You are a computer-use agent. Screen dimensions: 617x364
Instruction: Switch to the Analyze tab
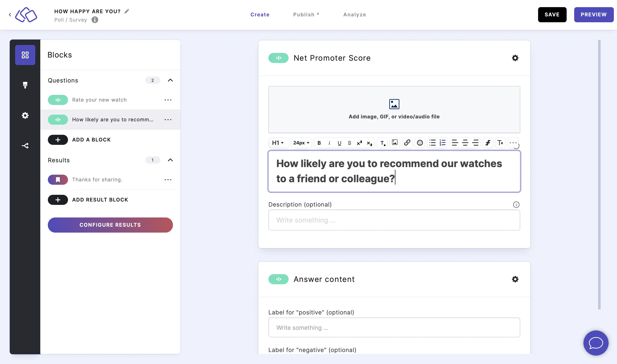355,14
